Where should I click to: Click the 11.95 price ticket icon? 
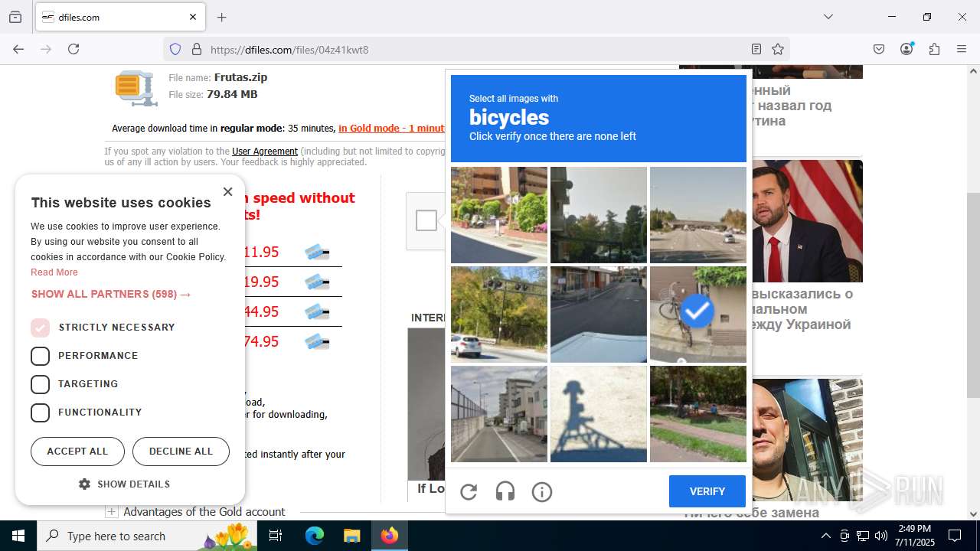[x=317, y=253]
